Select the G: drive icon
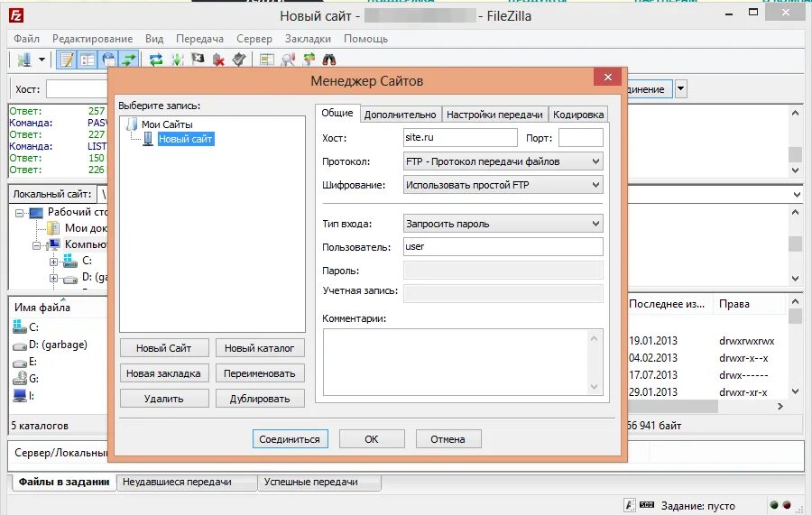Screen dimensions: 812x515 coord(20,378)
